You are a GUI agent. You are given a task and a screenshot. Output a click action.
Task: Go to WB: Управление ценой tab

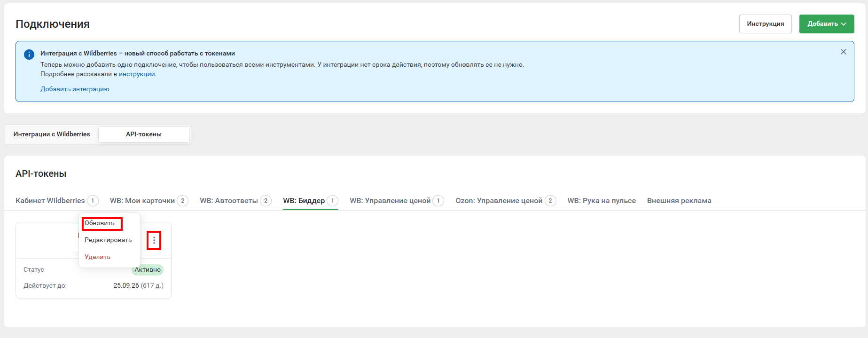397,201
